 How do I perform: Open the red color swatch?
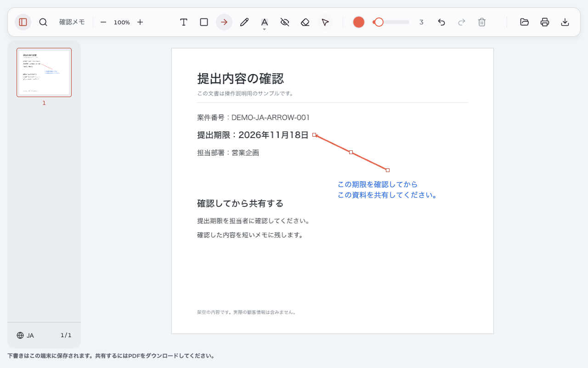point(359,22)
